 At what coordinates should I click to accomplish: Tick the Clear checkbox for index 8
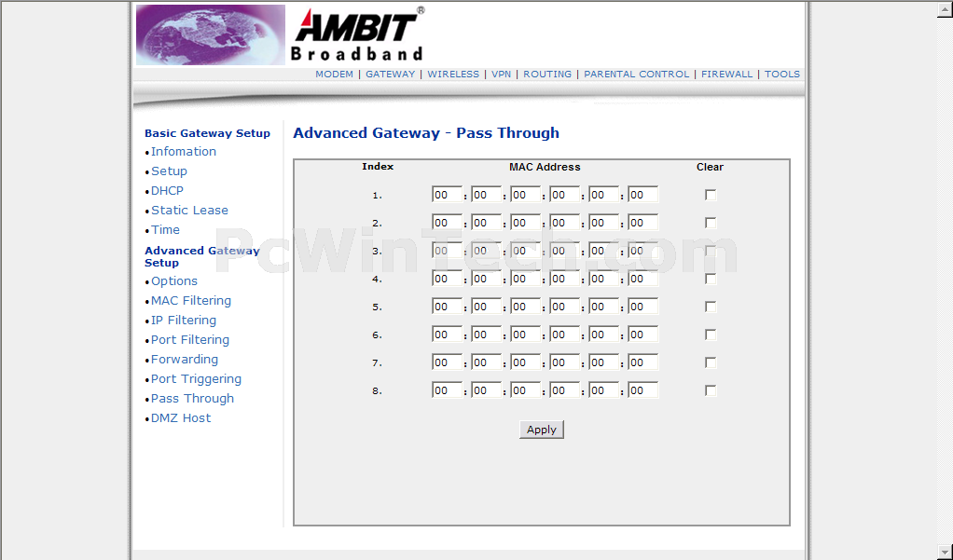[711, 390]
